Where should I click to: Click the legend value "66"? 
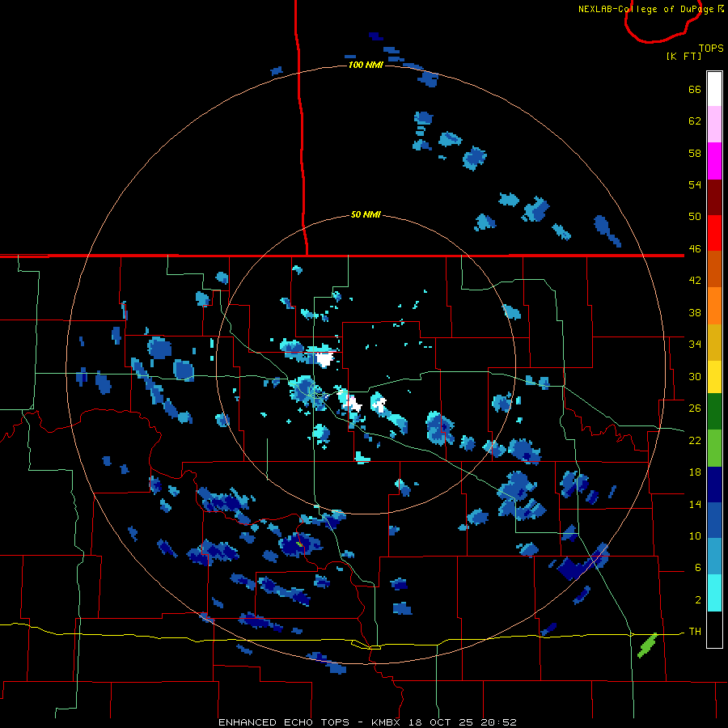[695, 89]
